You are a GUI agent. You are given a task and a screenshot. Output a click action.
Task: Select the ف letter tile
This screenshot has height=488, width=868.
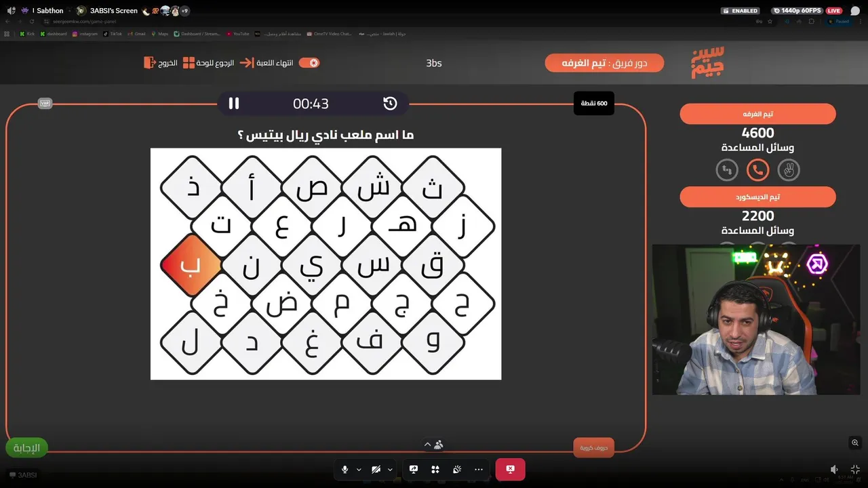[372, 342]
